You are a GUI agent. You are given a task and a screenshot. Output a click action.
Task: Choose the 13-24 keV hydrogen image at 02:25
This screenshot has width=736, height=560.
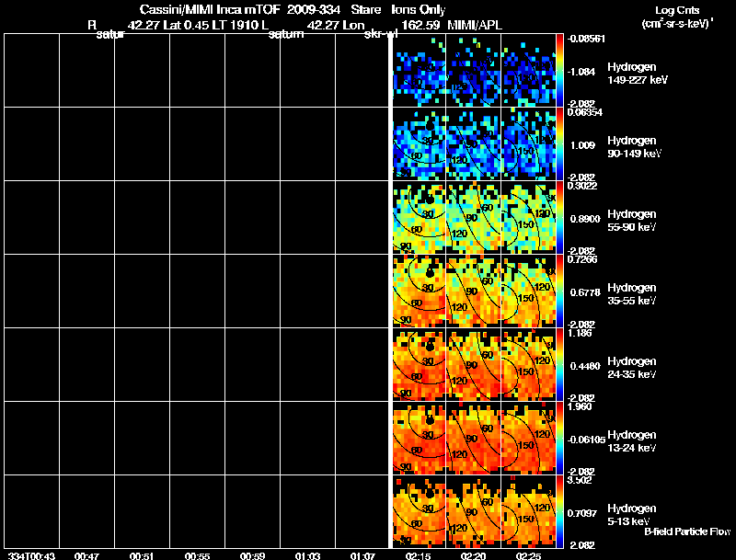coord(528,438)
